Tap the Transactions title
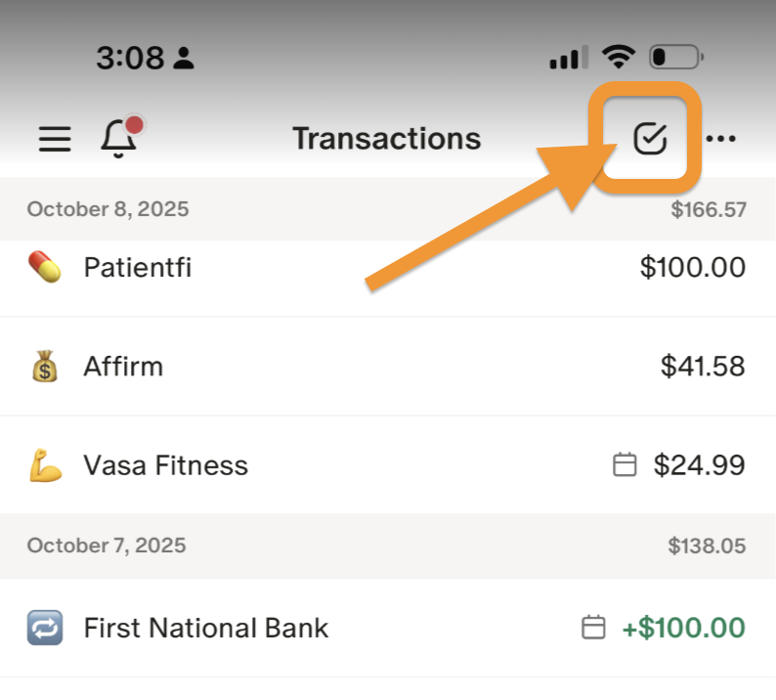Screen dimensions: 776x700 click(387, 140)
